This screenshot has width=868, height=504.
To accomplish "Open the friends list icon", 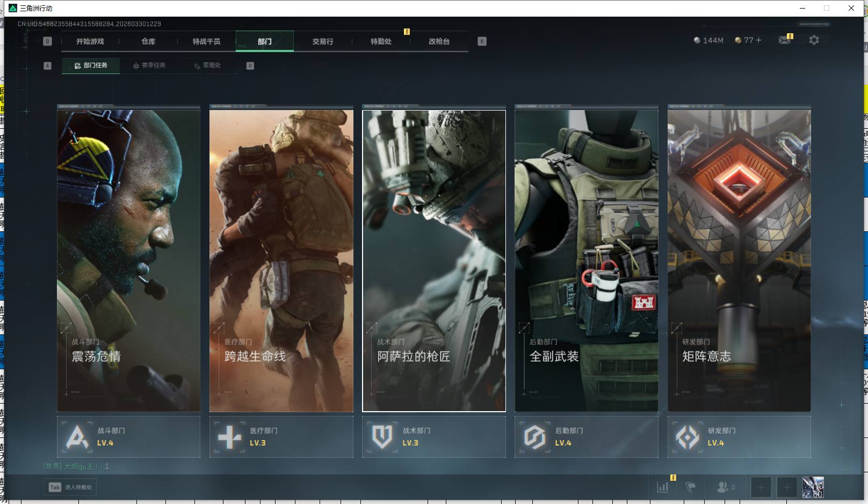I will coord(722,487).
